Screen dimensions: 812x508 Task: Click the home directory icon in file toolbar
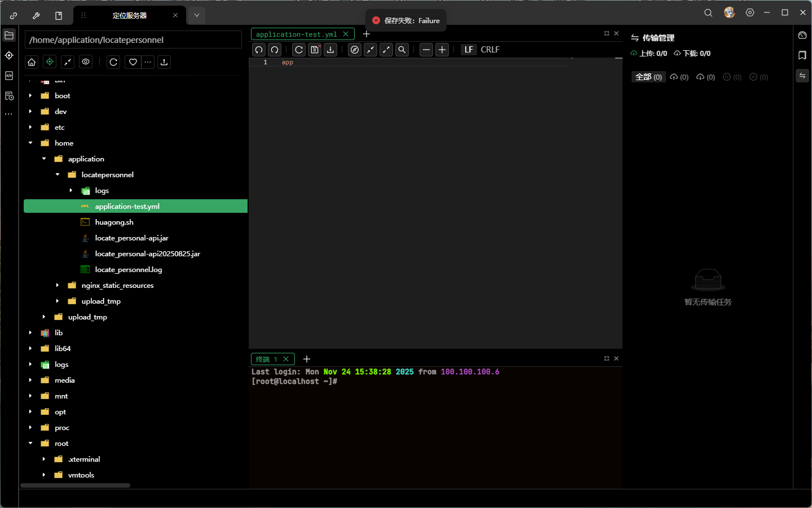click(32, 62)
